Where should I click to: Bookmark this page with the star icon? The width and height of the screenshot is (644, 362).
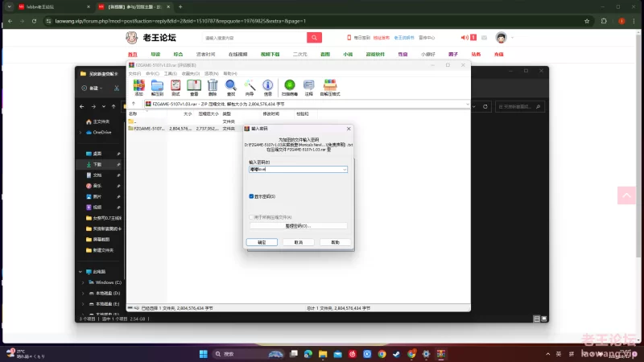pyautogui.click(x=587, y=21)
